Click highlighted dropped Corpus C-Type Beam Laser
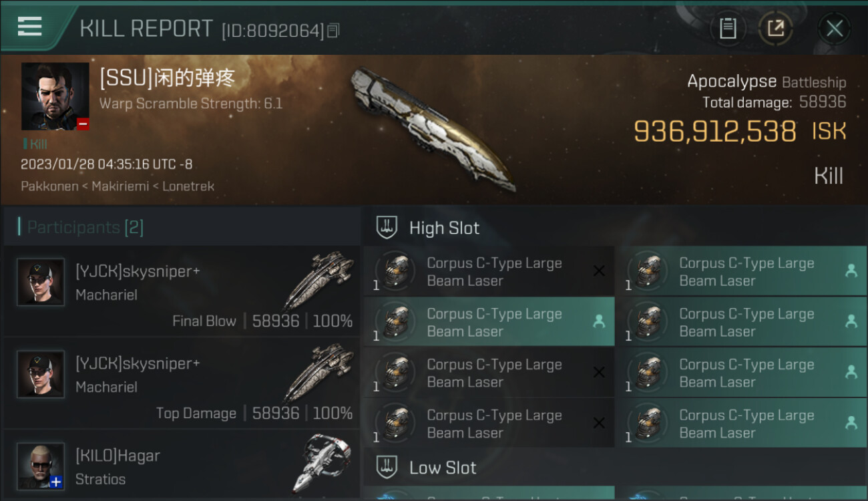The width and height of the screenshot is (868, 501). click(x=489, y=322)
